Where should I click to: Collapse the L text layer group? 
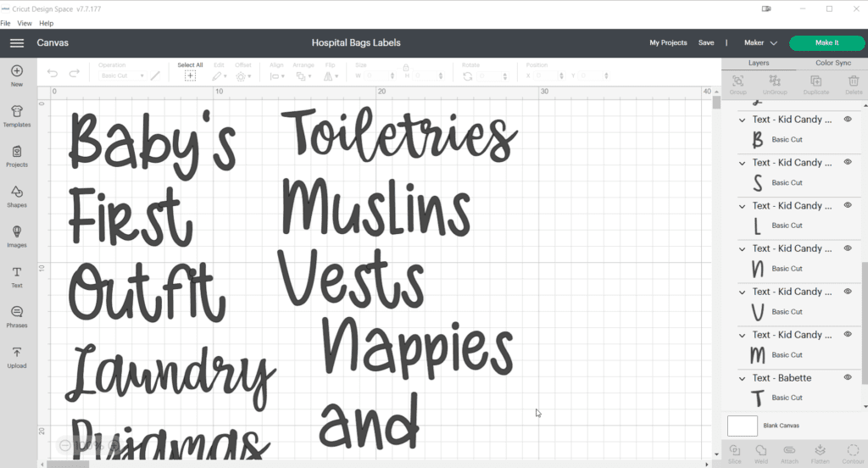742,206
